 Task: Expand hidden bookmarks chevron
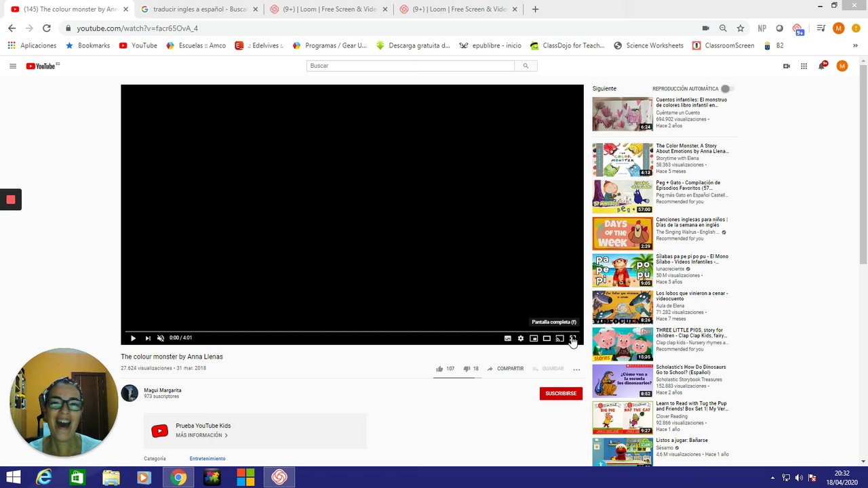(855, 45)
